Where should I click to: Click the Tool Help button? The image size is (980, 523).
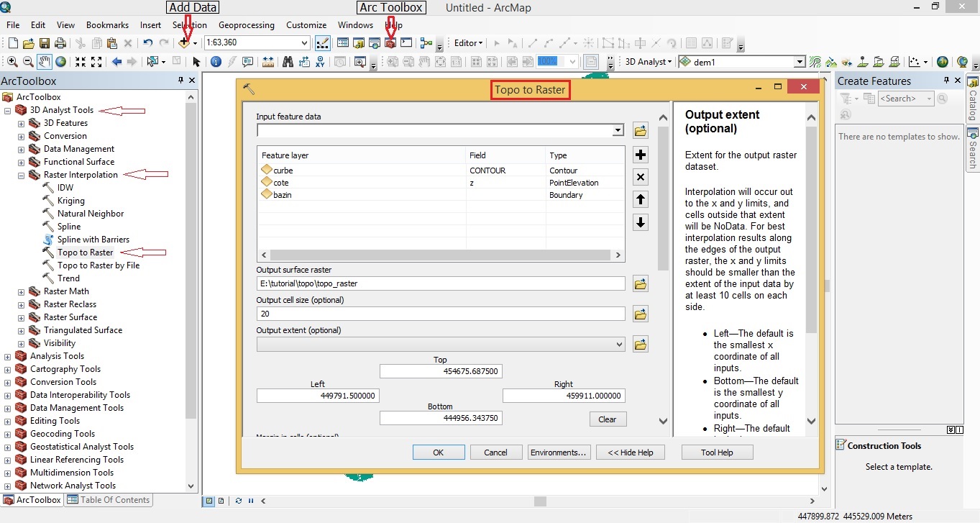point(717,452)
